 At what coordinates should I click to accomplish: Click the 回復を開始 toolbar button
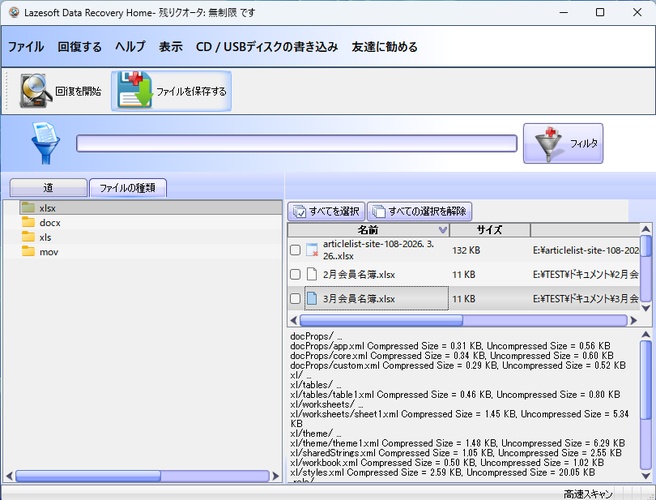click(x=60, y=91)
